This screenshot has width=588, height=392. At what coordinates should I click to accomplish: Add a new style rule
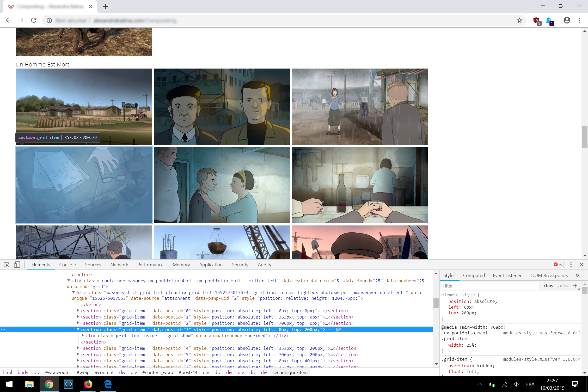(x=575, y=286)
